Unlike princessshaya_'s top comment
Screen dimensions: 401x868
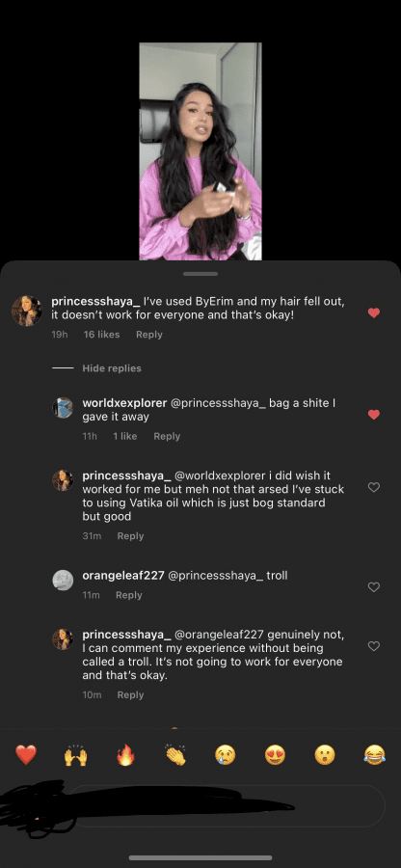tap(374, 312)
